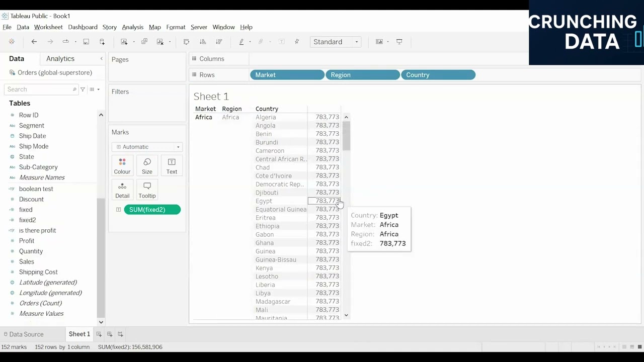
Task: Click the Text marks card button
Action: 172,166
